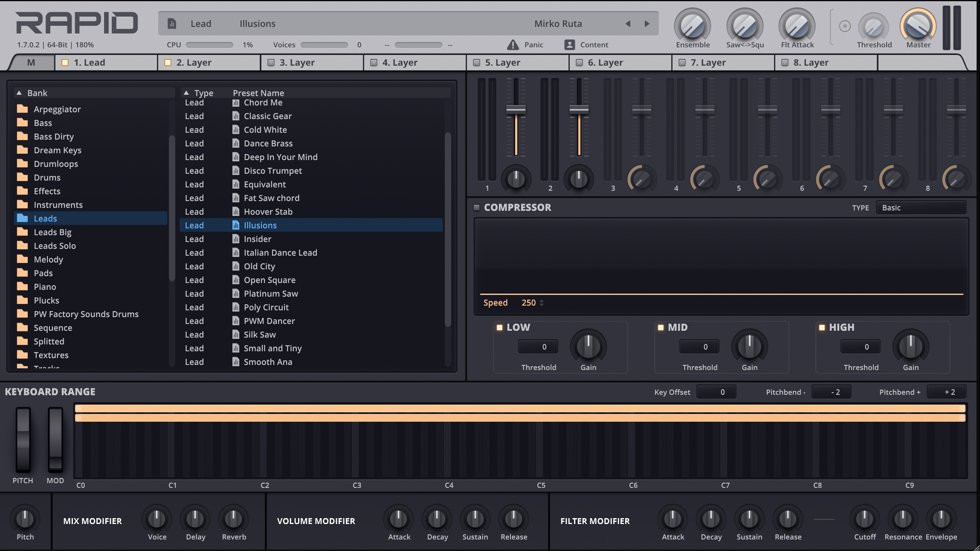The image size is (980, 551).
Task: Toggle the HIGH band switch
Action: tap(822, 327)
